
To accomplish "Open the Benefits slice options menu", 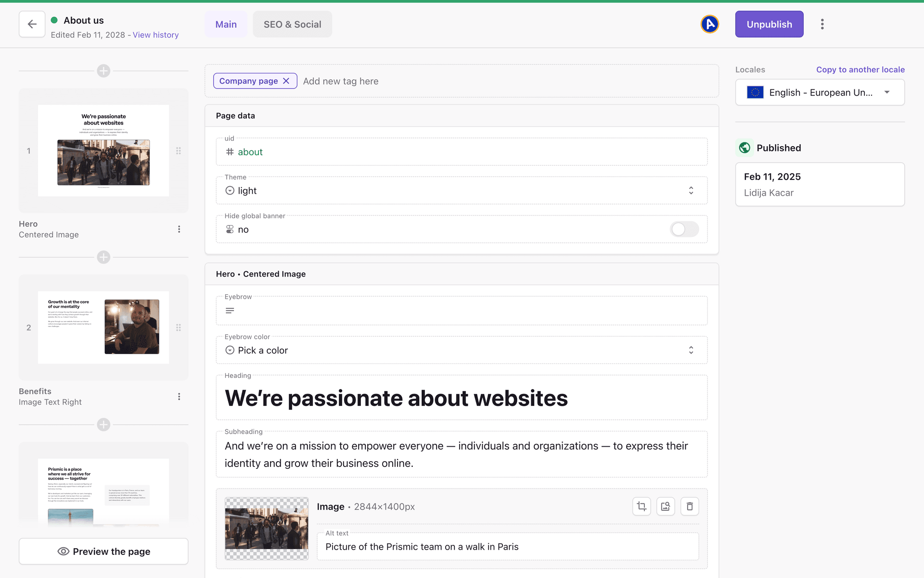I will click(179, 396).
